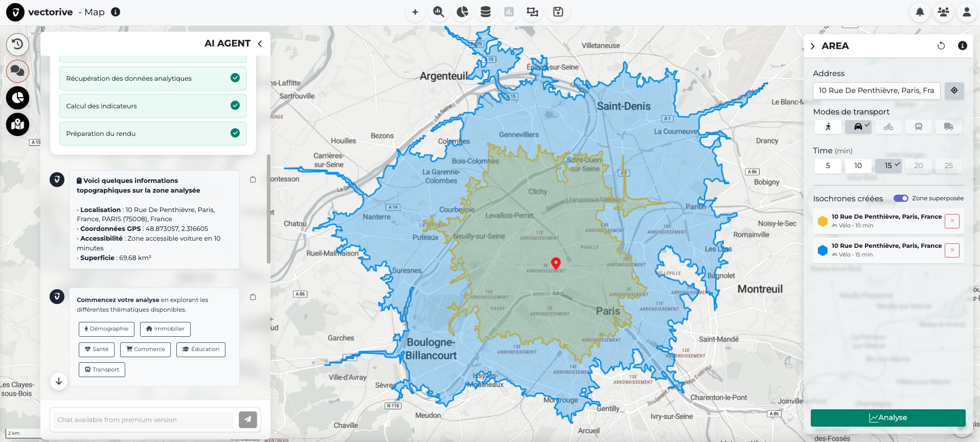
Task: Select the 5 minute time option
Action: click(828, 166)
